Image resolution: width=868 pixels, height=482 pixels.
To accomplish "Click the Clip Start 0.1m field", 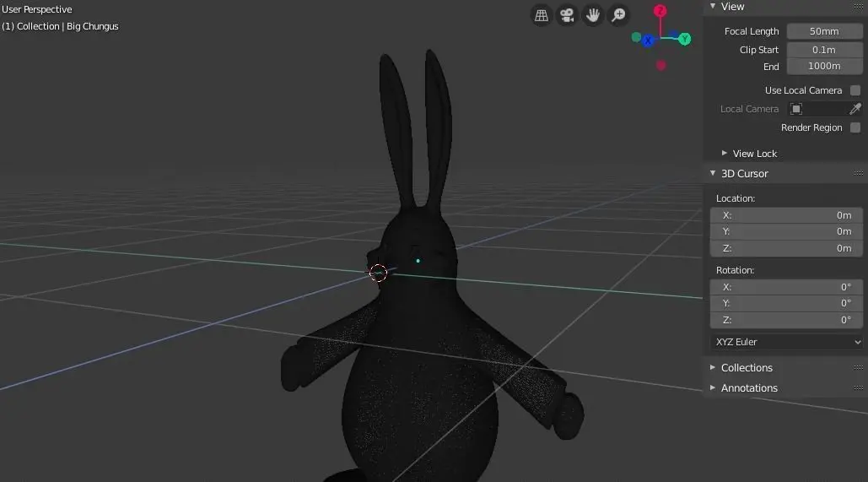I will pos(824,49).
